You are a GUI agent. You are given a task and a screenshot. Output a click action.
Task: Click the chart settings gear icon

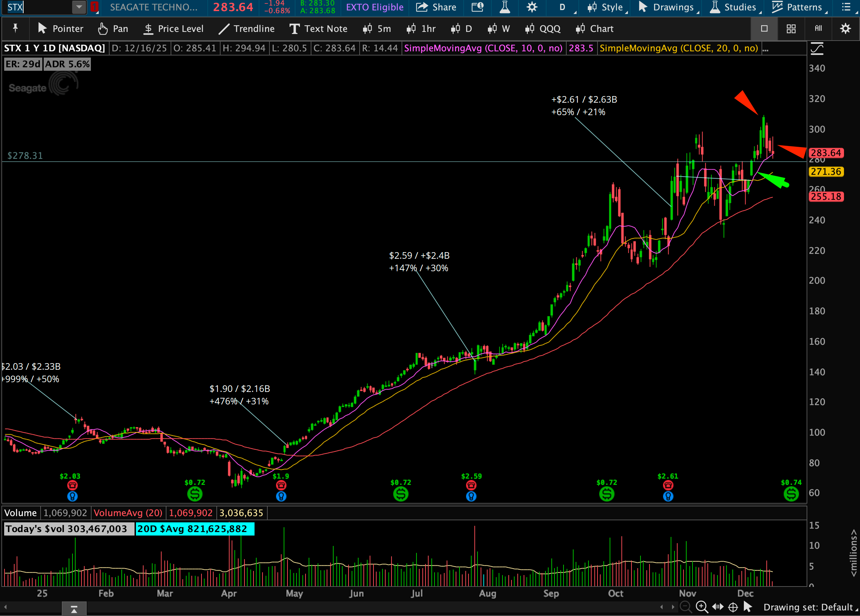(532, 7)
